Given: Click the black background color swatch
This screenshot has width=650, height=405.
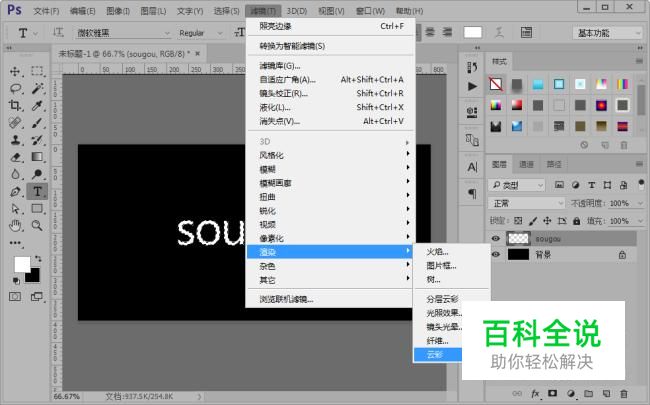Looking at the screenshot, I should [x=34, y=276].
